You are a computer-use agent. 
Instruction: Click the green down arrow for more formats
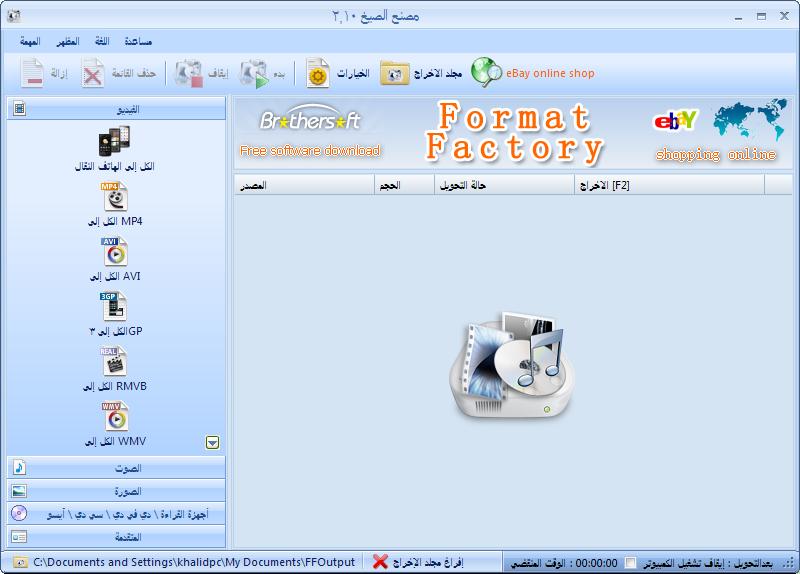click(213, 442)
